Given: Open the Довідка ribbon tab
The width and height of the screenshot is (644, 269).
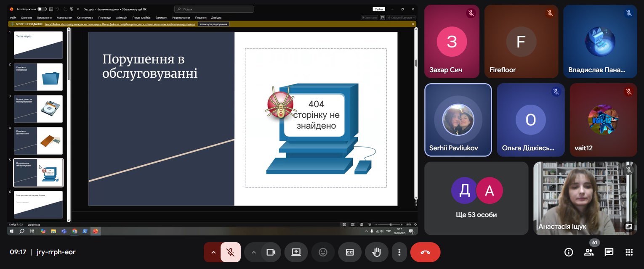Looking at the screenshot, I should [216, 18].
